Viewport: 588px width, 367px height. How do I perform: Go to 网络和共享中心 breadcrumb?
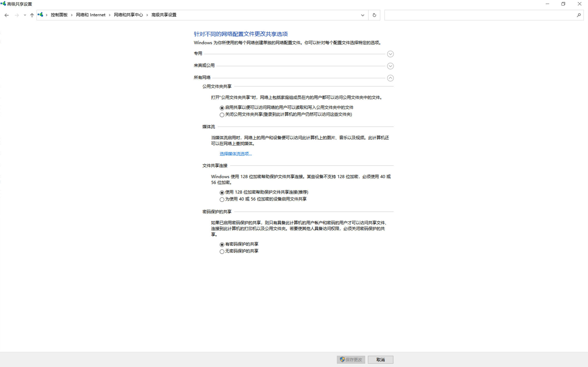(128, 15)
